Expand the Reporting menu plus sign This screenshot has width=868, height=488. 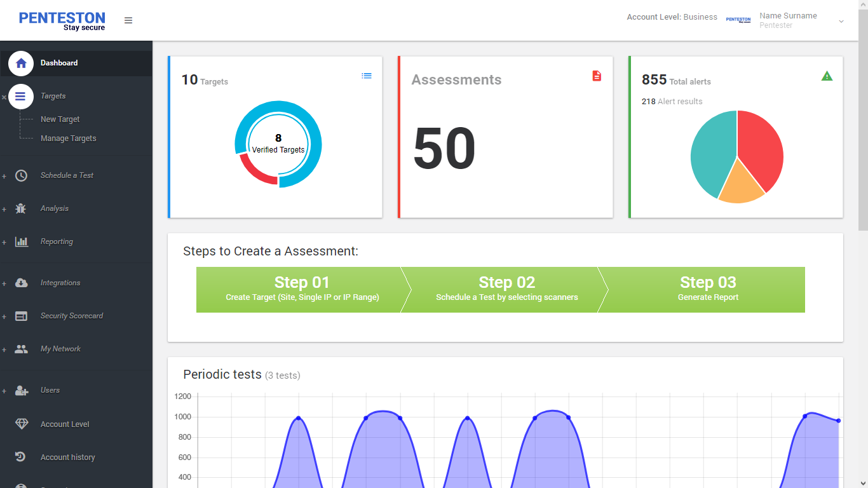pos(4,242)
